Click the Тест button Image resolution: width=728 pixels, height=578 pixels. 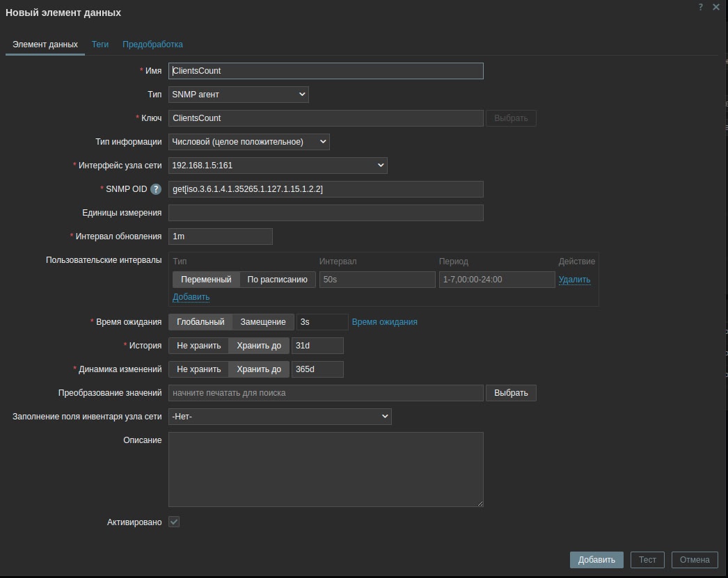click(647, 560)
